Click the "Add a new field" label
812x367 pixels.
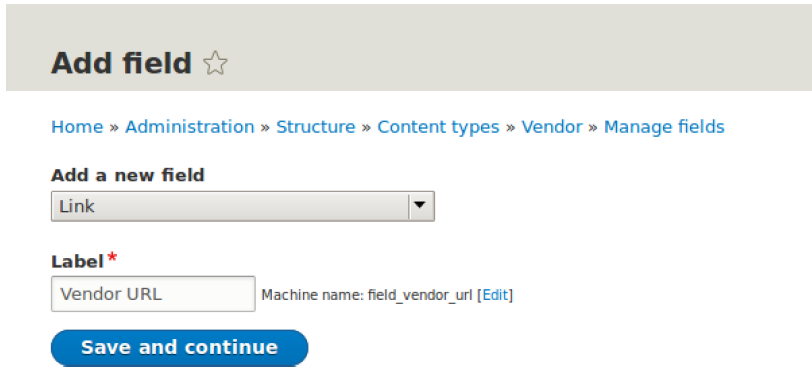coord(127,175)
